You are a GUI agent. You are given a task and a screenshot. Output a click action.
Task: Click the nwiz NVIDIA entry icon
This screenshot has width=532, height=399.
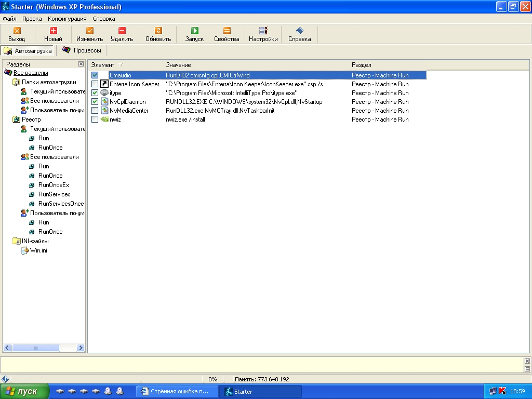coord(104,119)
